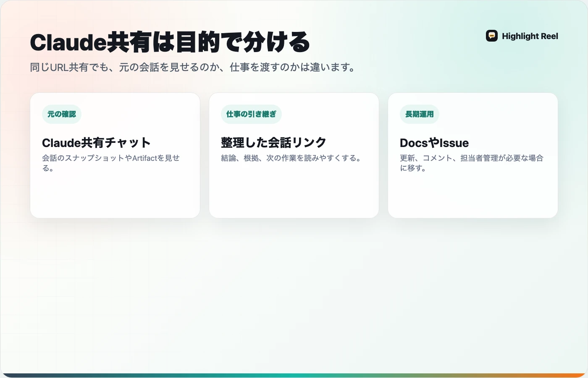Select the '仕事の引き継ぎ' tag
588x378 pixels.
tap(251, 114)
